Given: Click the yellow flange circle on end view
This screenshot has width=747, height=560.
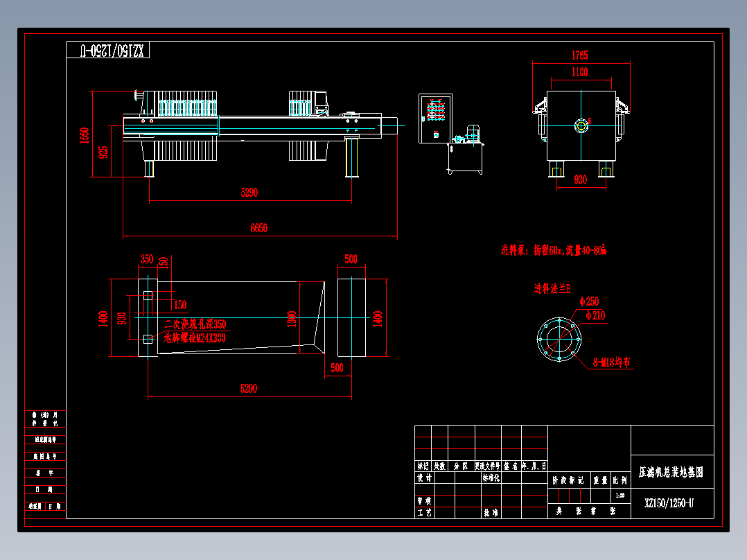Looking at the screenshot, I should tap(581, 126).
